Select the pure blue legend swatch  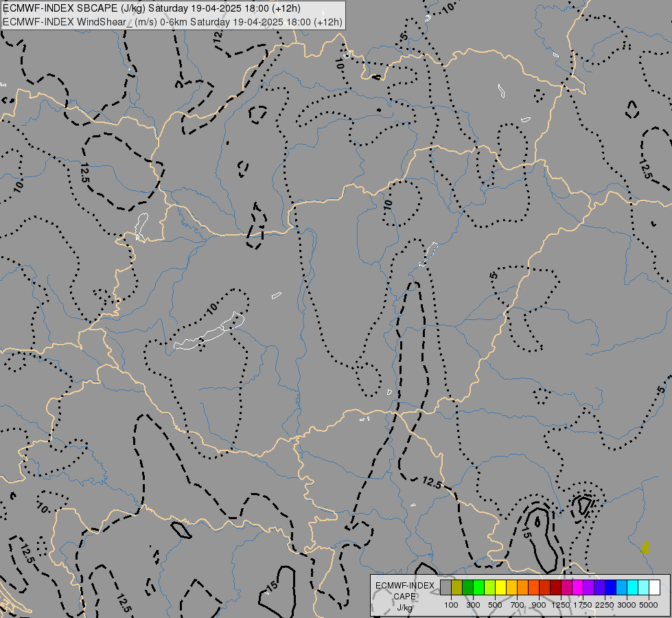[611, 587]
